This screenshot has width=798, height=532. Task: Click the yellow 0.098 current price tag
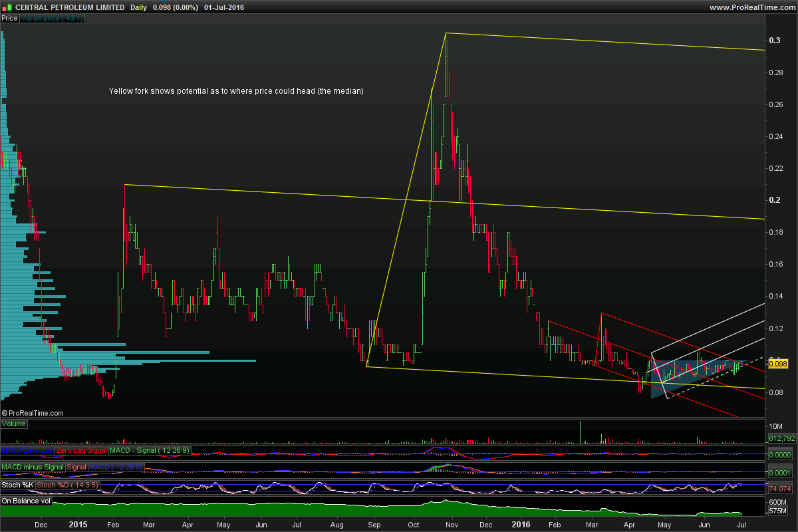coord(778,364)
